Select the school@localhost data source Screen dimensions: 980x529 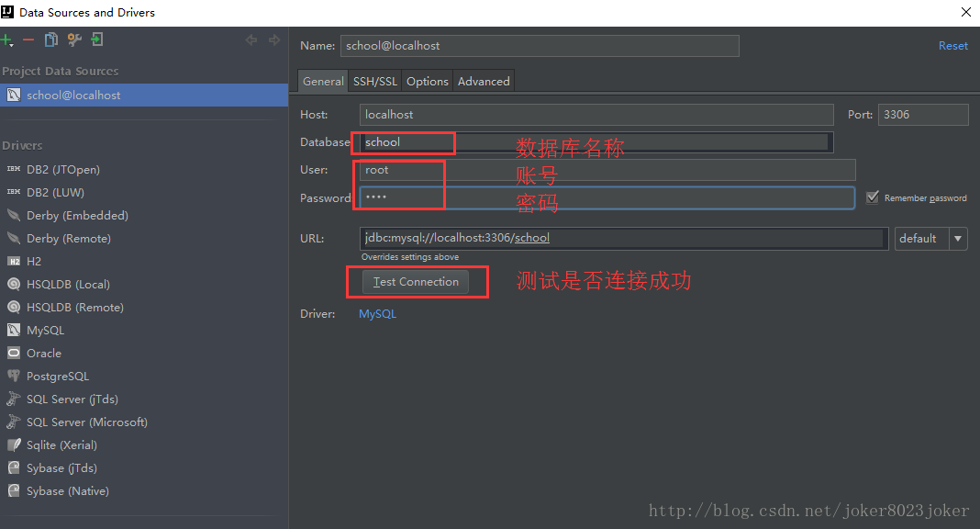click(144, 95)
